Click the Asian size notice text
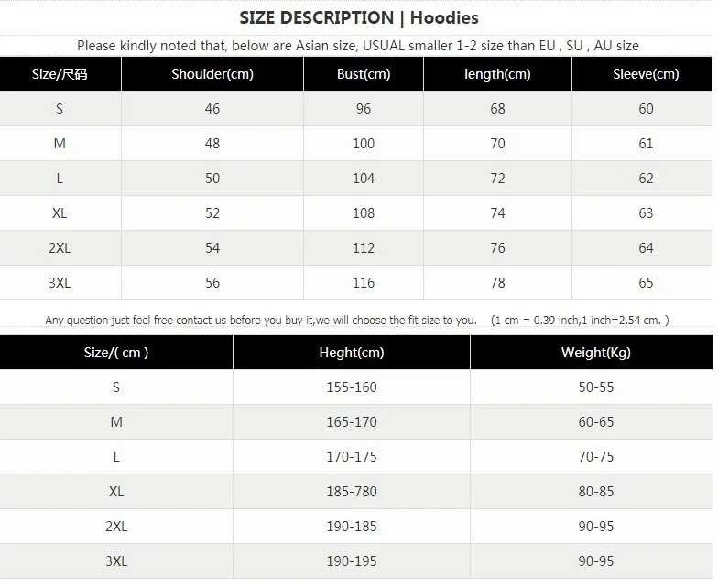The height and width of the screenshot is (588, 718). pos(357,46)
